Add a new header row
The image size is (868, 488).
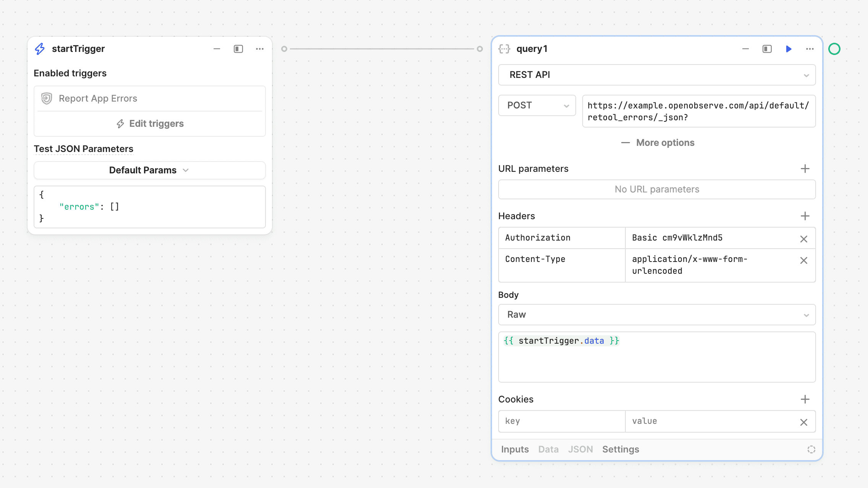[x=805, y=216]
